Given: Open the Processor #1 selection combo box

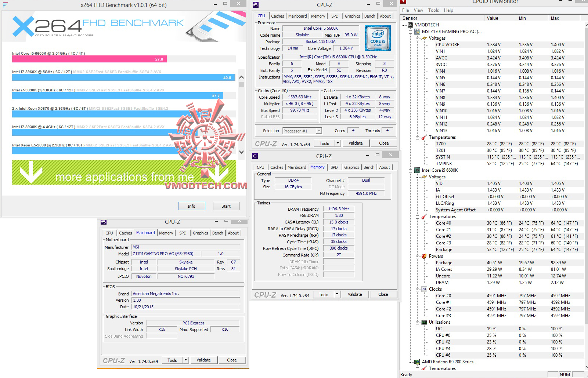Looking at the screenshot, I should pyautogui.click(x=302, y=131).
